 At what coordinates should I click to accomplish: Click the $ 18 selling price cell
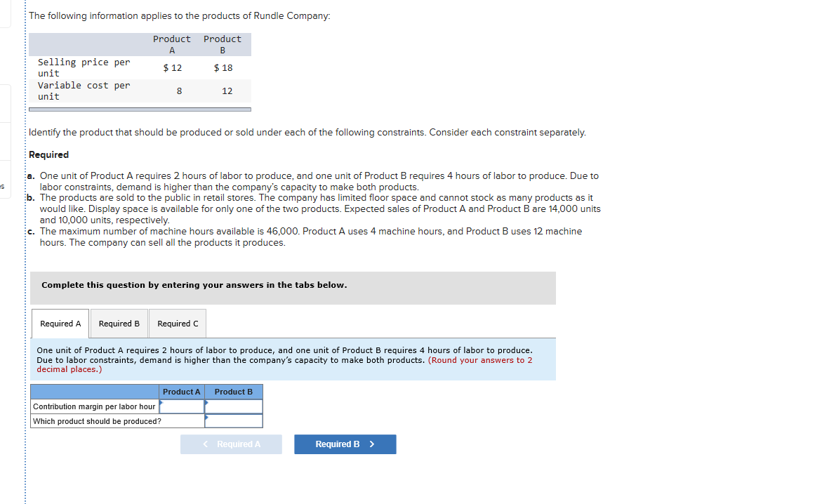(x=223, y=67)
